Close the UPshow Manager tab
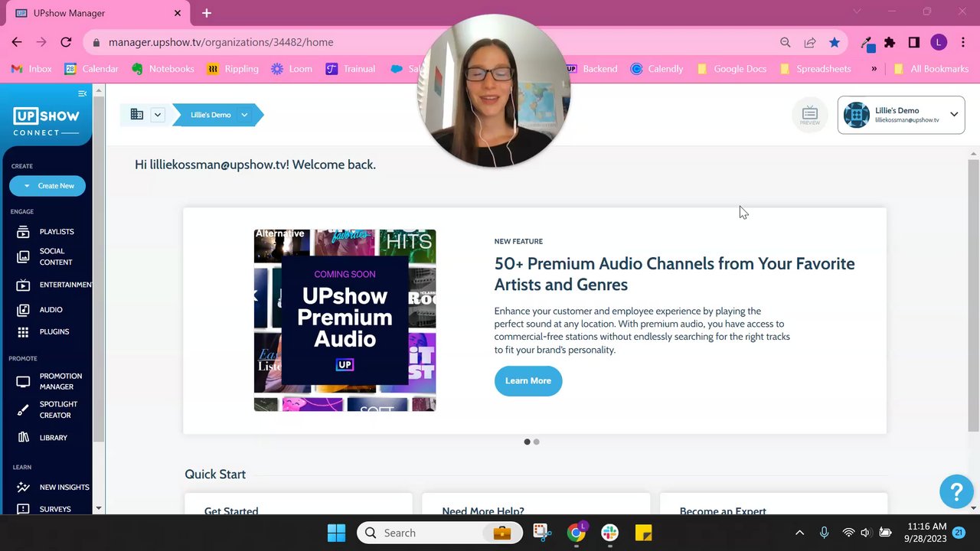The image size is (980, 551). pos(178,13)
